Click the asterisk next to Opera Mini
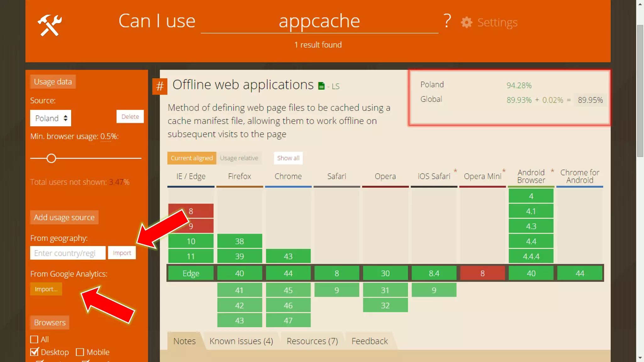This screenshot has height=362, width=644. [x=504, y=171]
